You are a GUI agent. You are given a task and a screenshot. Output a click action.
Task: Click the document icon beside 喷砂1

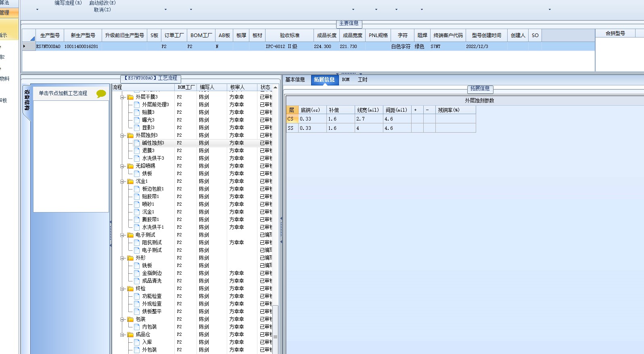pos(137,204)
